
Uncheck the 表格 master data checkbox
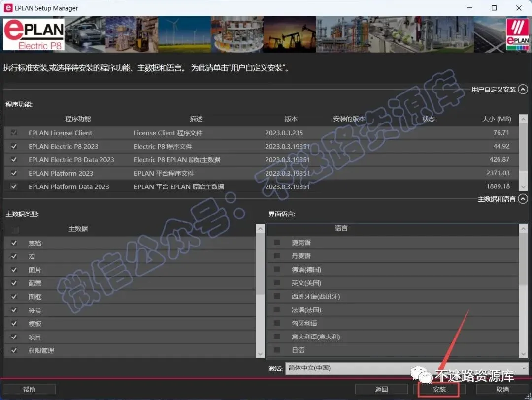14,243
